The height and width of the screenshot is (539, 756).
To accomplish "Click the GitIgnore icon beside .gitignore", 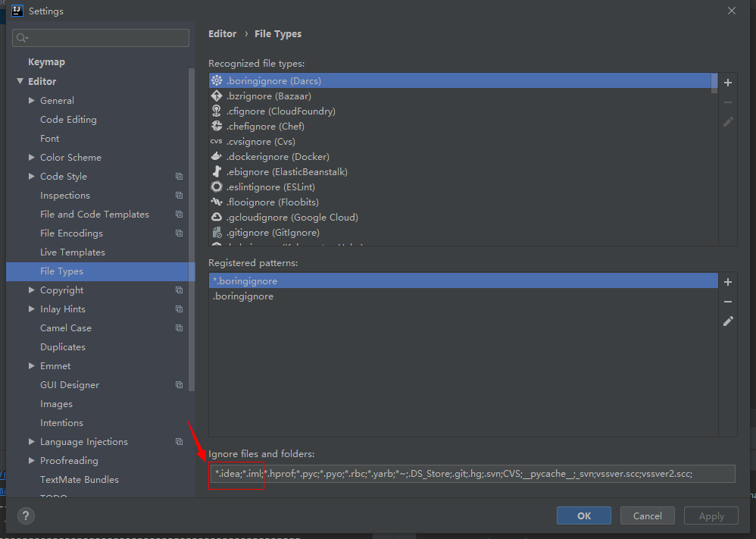I will pyautogui.click(x=217, y=233).
